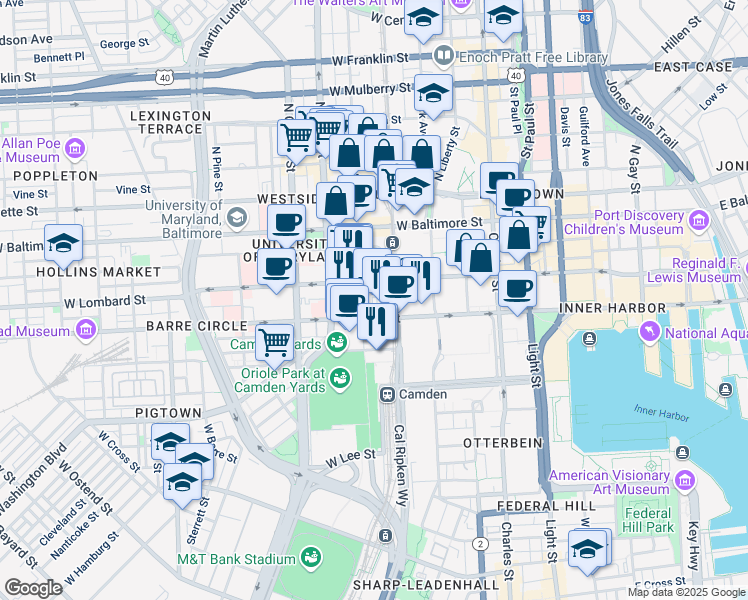Viewport: 748px width, 600px height.
Task: Open the transit station icon near M&T Bank Stadium
Action: tap(385, 536)
